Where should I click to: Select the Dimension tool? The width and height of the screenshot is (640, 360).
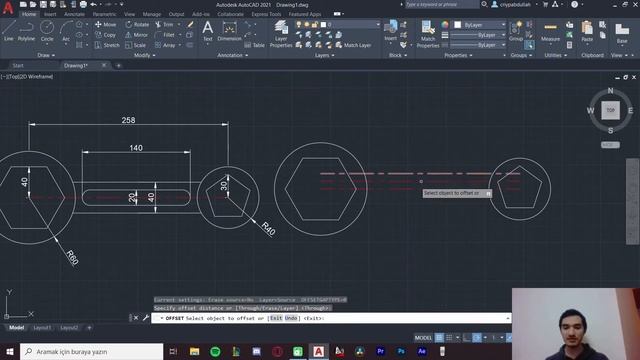(229, 31)
